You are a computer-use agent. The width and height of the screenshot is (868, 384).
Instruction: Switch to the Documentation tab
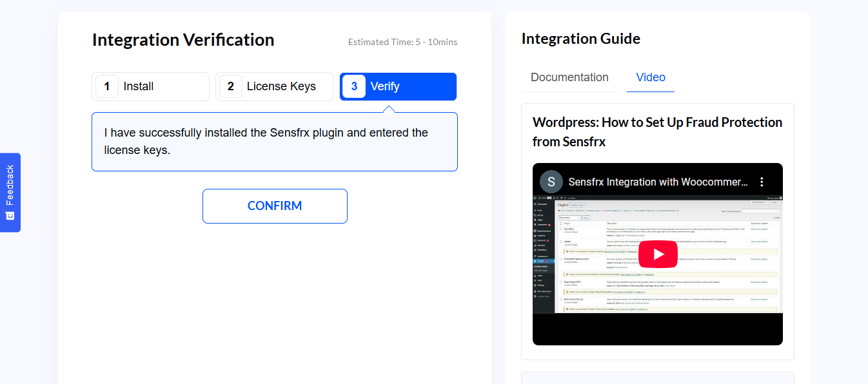(569, 77)
